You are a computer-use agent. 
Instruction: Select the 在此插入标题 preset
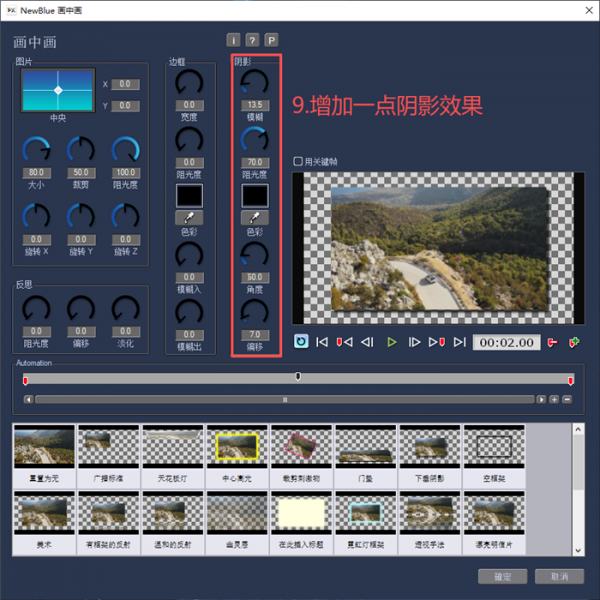(x=302, y=522)
